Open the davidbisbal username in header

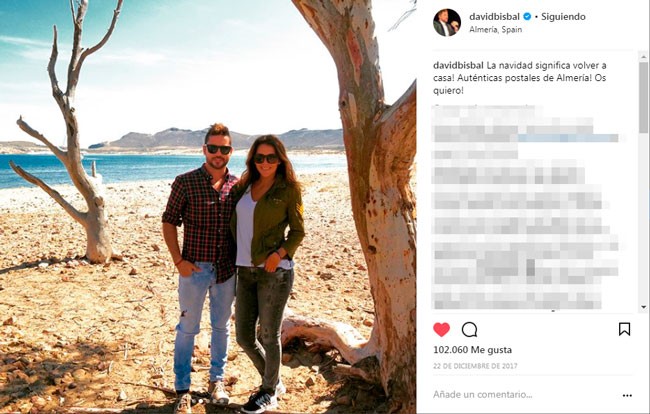pyautogui.click(x=494, y=17)
